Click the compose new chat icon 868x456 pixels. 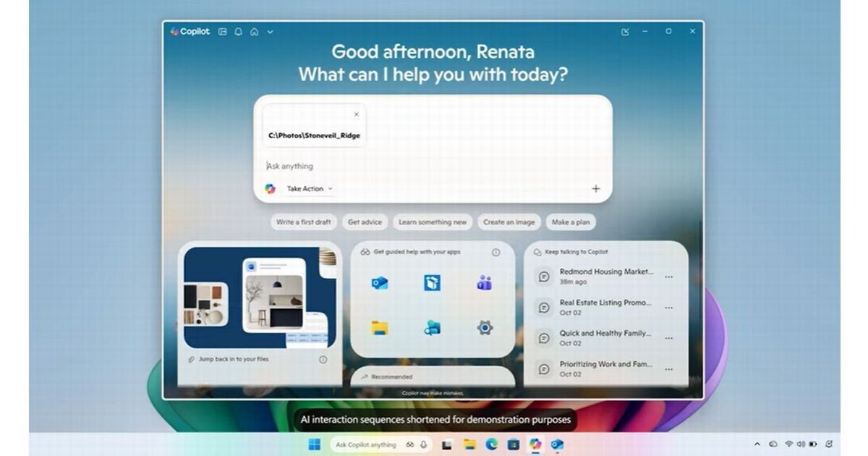click(625, 32)
